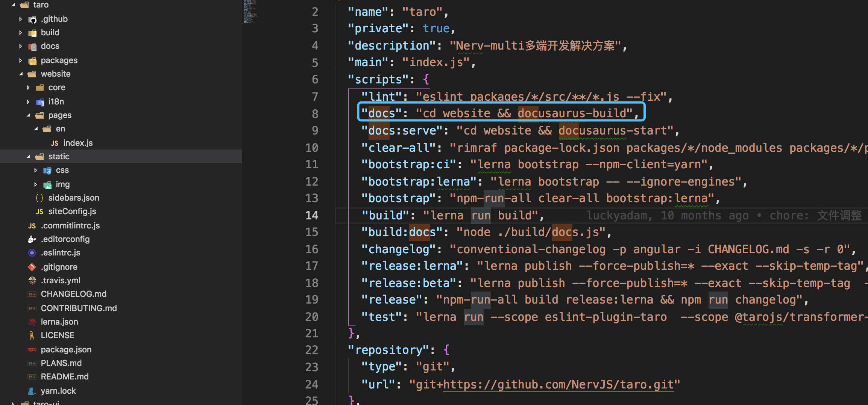Expand the core folder arrow

tap(28, 88)
